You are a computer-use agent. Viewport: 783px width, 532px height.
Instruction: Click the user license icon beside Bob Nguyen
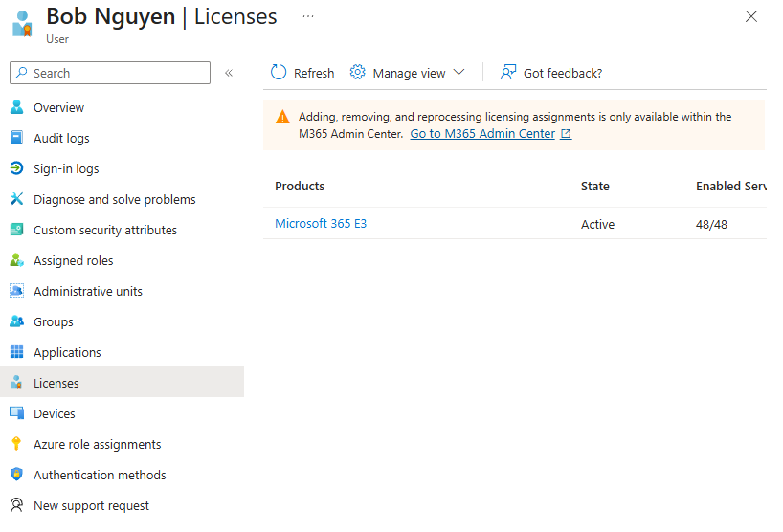pos(22,24)
